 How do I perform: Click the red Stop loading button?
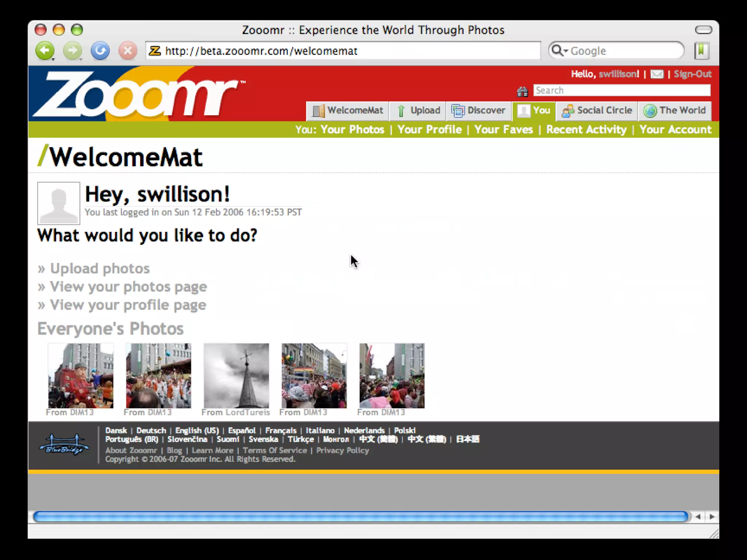coord(128,50)
